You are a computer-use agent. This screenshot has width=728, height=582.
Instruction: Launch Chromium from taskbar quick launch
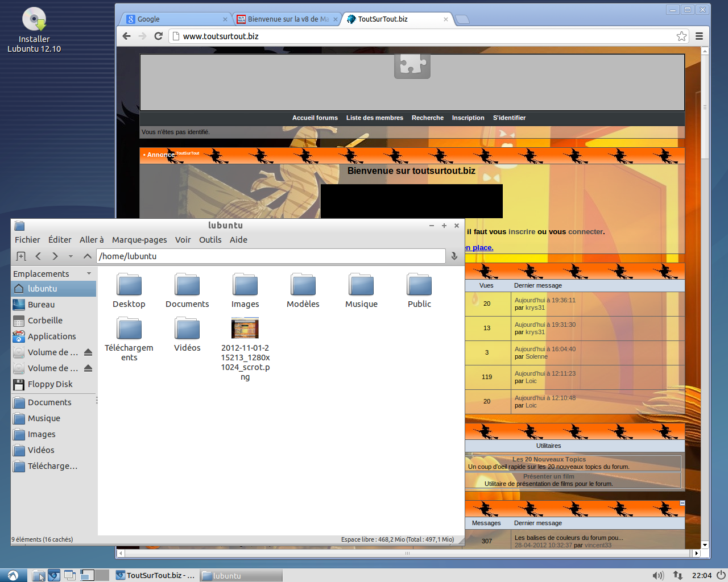pos(54,575)
